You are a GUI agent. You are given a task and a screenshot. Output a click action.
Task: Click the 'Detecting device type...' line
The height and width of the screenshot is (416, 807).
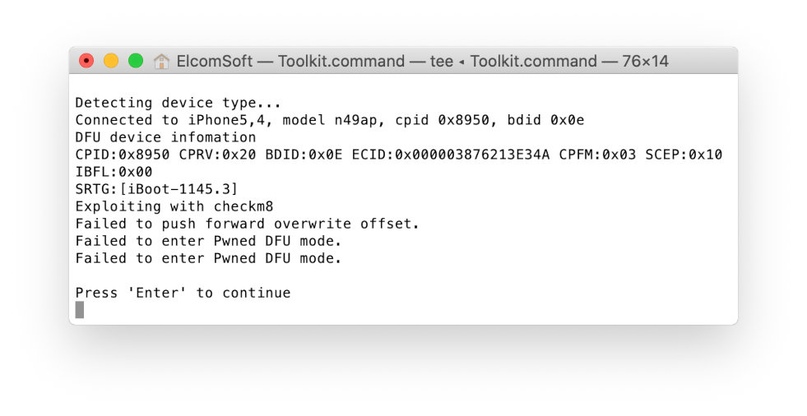click(x=178, y=103)
